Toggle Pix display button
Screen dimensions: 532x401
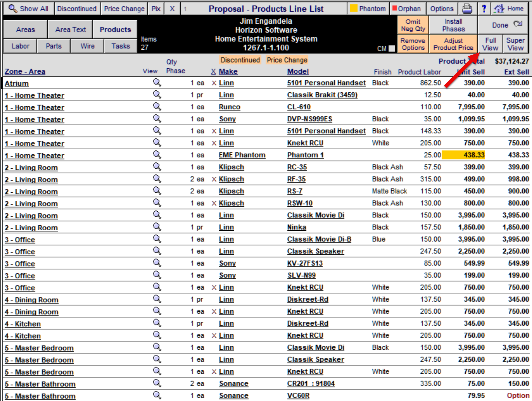coord(156,9)
